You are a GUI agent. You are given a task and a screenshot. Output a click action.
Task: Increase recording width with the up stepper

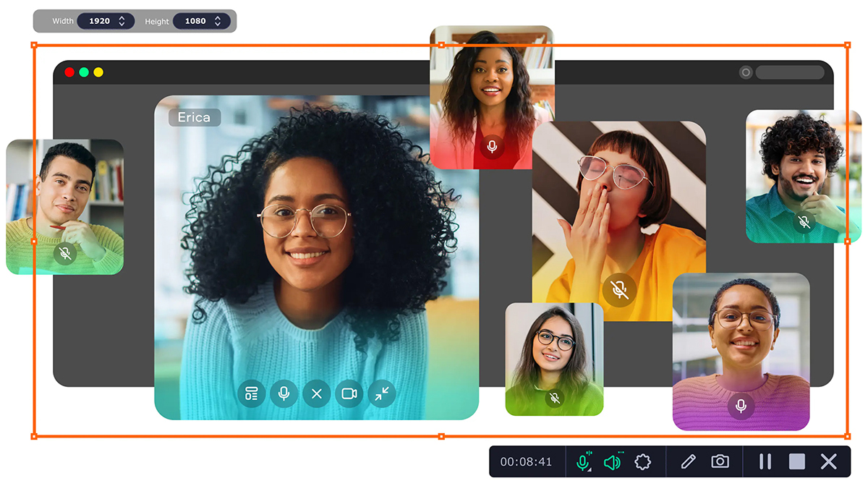pyautogui.click(x=122, y=18)
